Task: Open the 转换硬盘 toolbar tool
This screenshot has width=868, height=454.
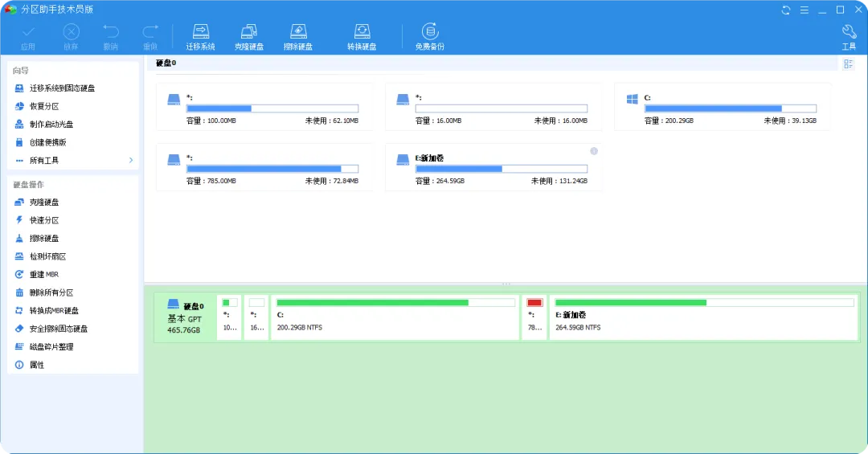Action: (x=362, y=37)
